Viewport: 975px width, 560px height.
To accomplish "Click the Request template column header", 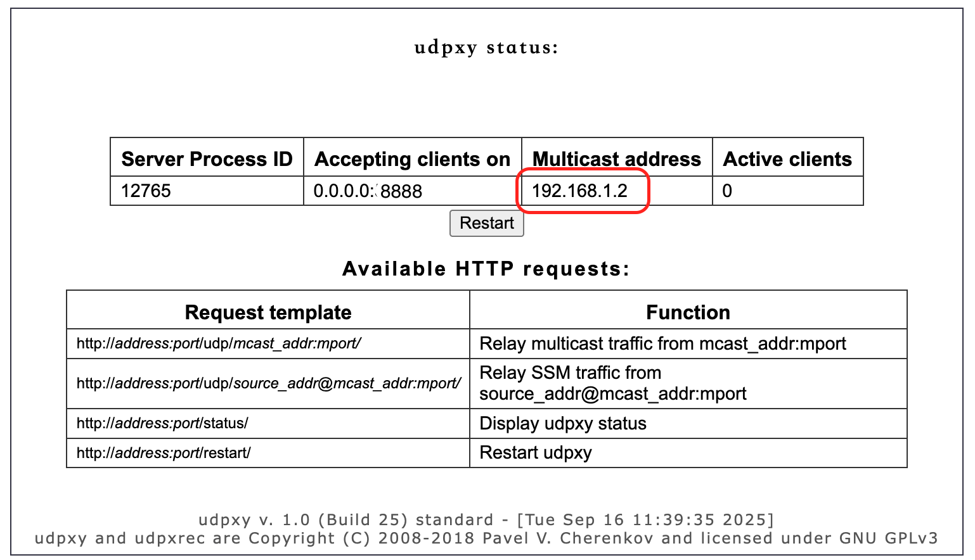I will [268, 312].
